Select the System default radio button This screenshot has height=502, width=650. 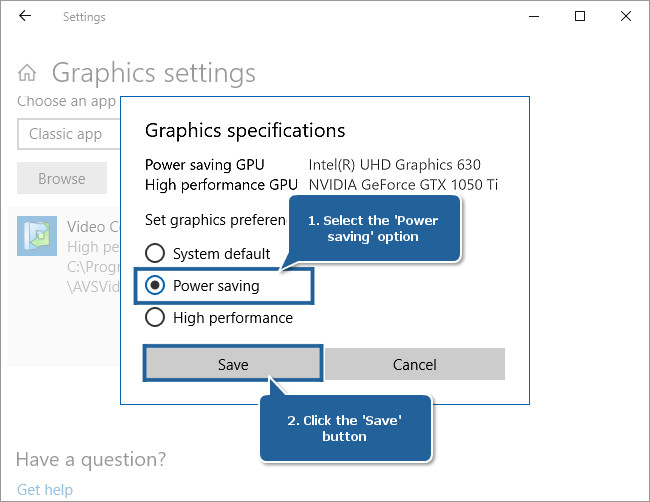(x=155, y=253)
